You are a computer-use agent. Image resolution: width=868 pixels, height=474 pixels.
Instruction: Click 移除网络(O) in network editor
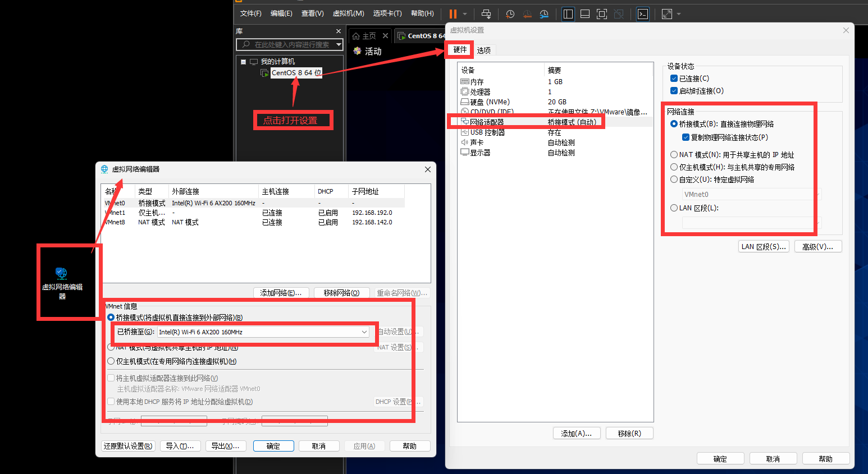tap(341, 293)
